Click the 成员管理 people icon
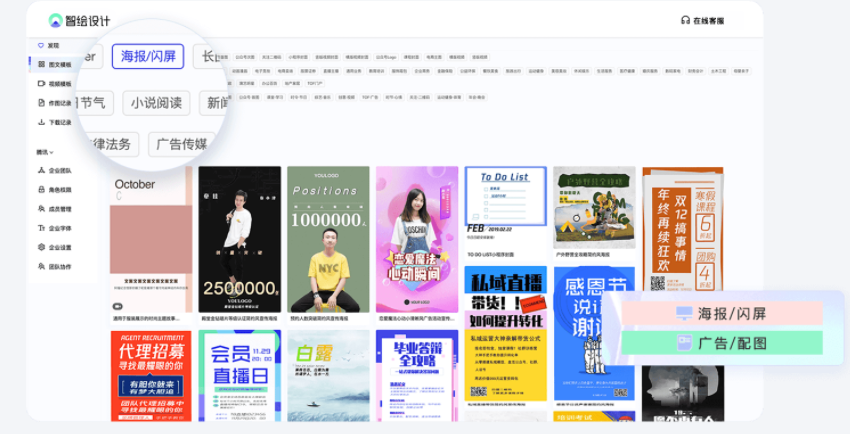 40,209
